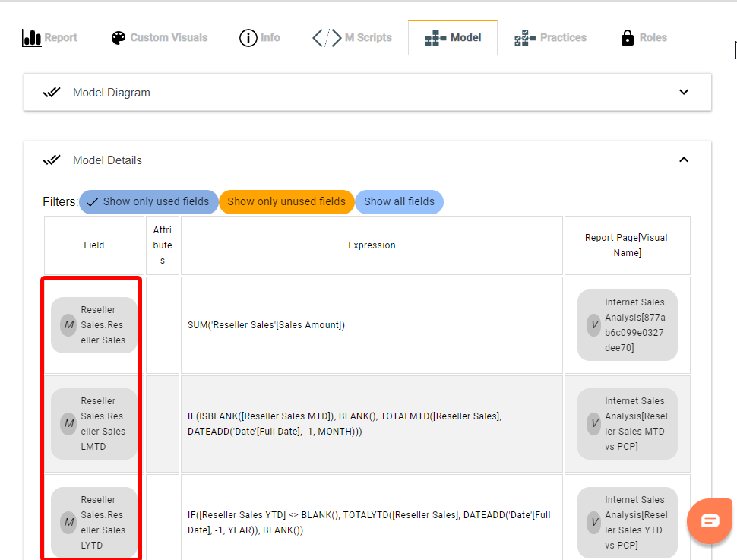The height and width of the screenshot is (560, 737).
Task: Open visual chip Internet Sales Analysis[877ab6c099e0327dee70]
Action: (x=628, y=325)
